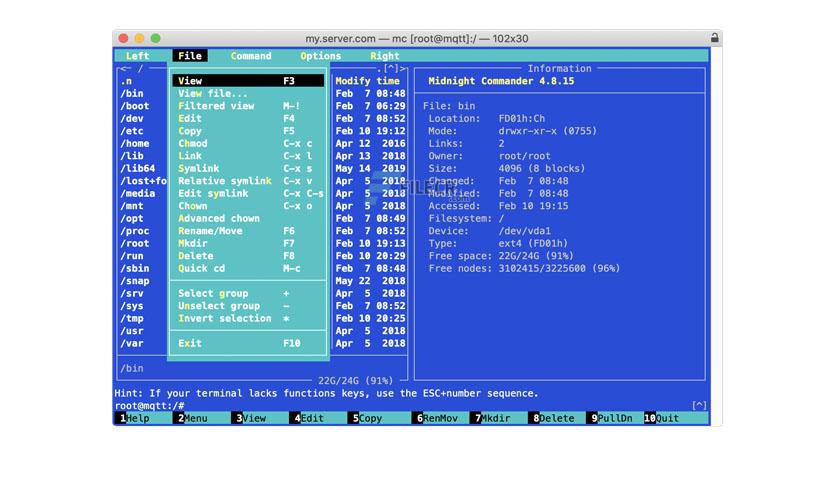Select the /bin directory row
836x484 pixels.
pos(132,93)
